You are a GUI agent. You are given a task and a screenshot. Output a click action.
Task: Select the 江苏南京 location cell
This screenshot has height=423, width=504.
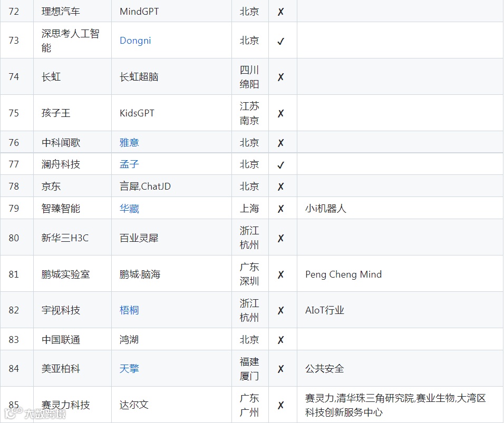(250, 113)
